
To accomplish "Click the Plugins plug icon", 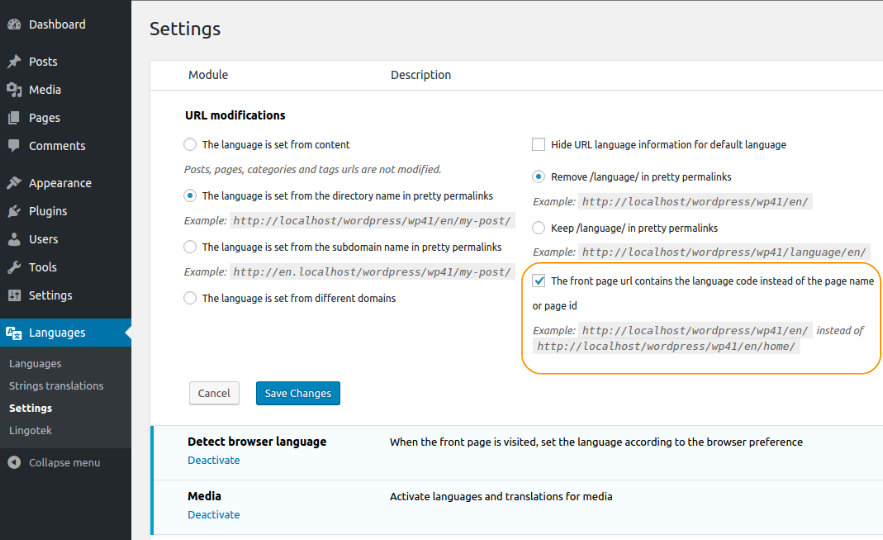I will [x=14, y=211].
